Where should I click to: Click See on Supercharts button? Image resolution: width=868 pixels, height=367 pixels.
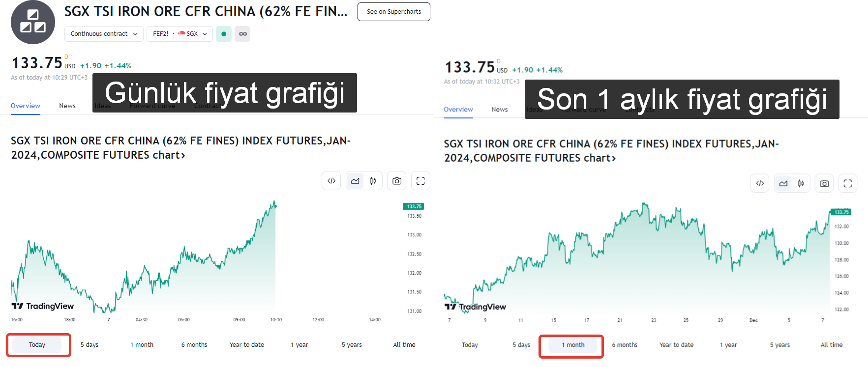[x=394, y=12]
